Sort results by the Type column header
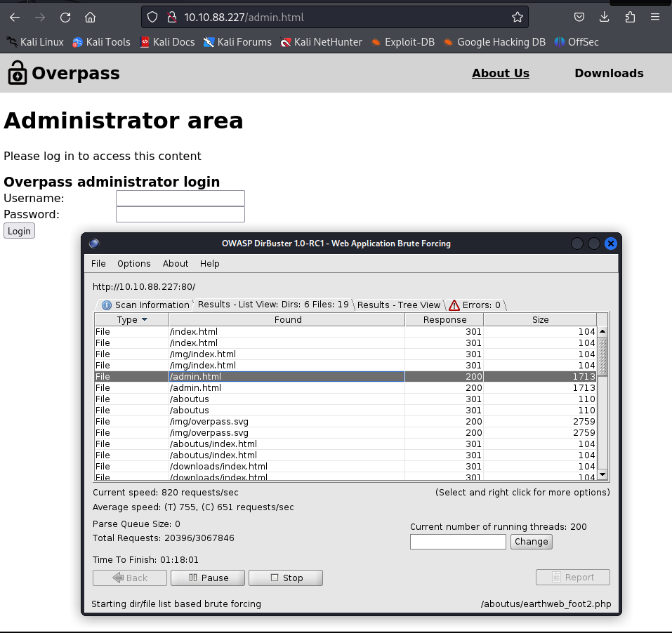672x633 pixels. (131, 319)
